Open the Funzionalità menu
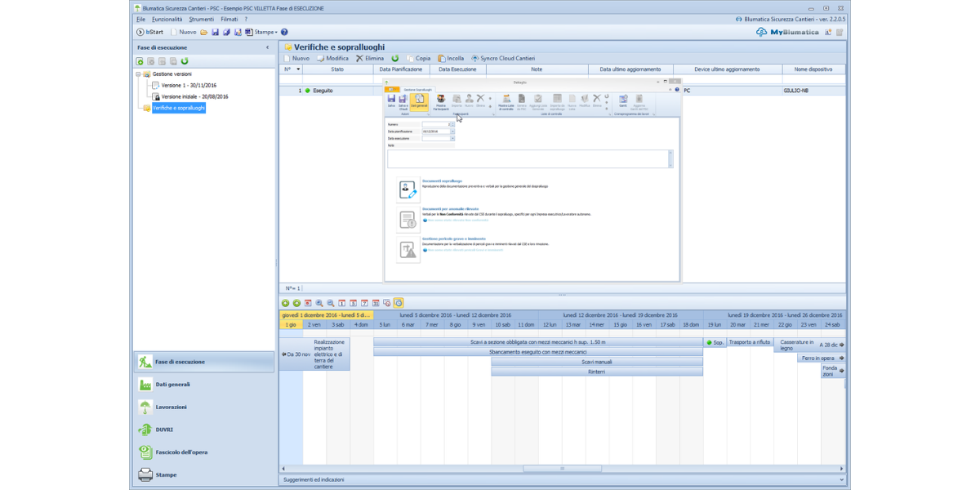 coord(167,19)
